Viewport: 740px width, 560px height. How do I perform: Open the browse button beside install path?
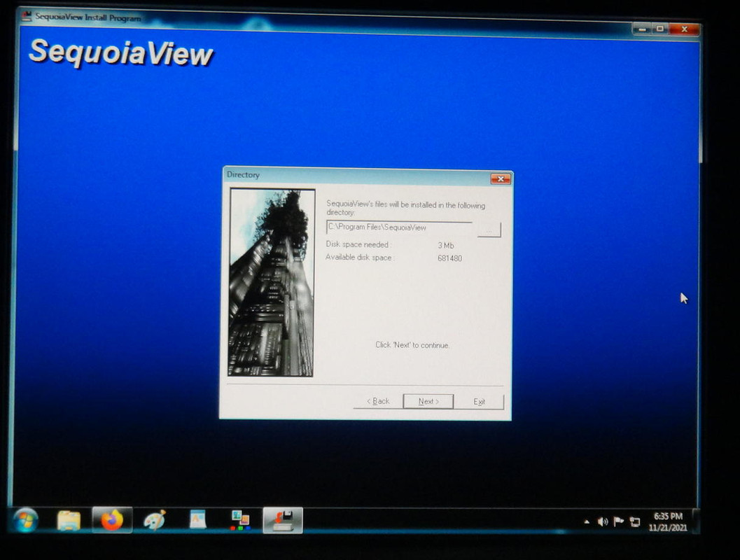click(489, 230)
